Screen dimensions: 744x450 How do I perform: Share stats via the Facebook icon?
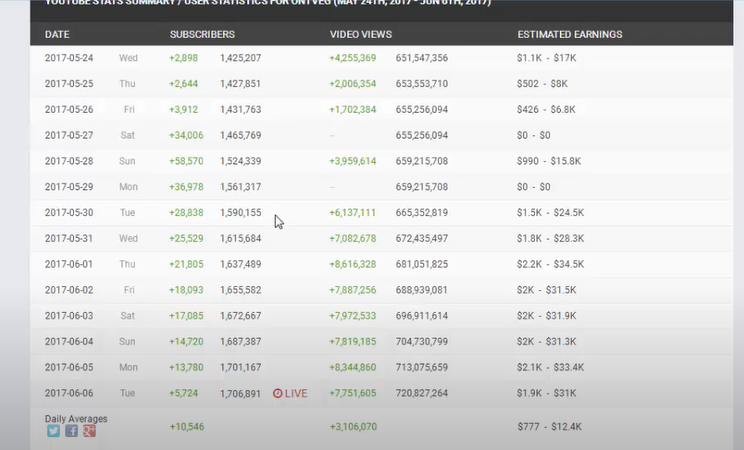coord(71,431)
